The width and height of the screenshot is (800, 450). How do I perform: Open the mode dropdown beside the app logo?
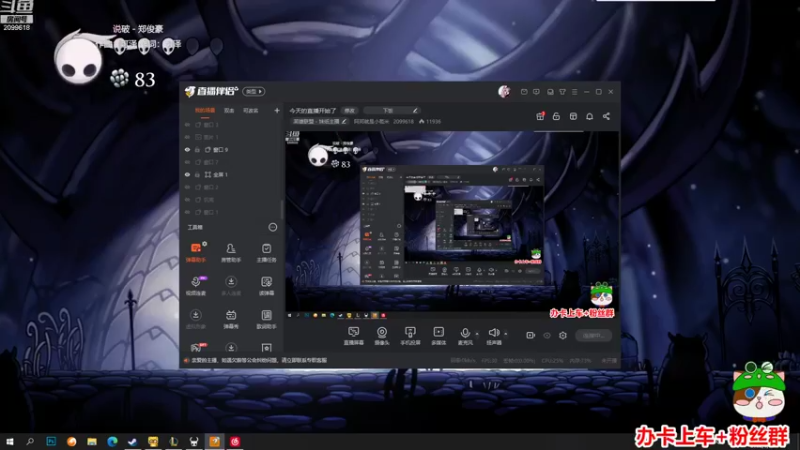(x=254, y=91)
